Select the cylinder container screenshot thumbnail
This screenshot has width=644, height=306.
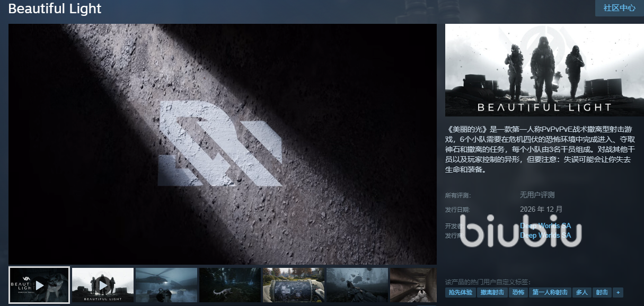pos(293,285)
